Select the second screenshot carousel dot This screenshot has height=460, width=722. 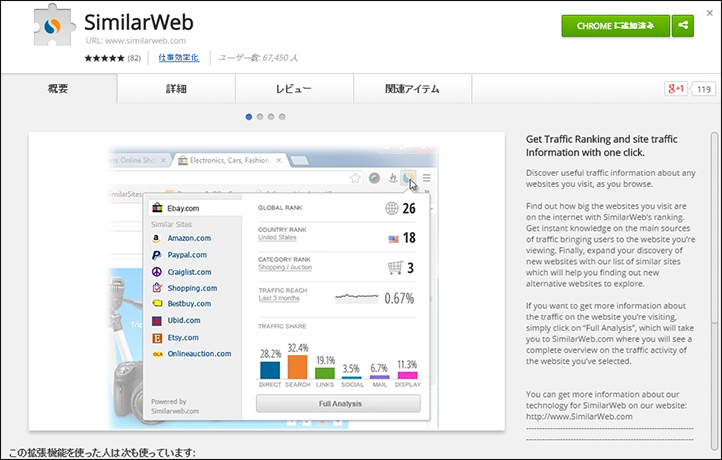[260, 117]
